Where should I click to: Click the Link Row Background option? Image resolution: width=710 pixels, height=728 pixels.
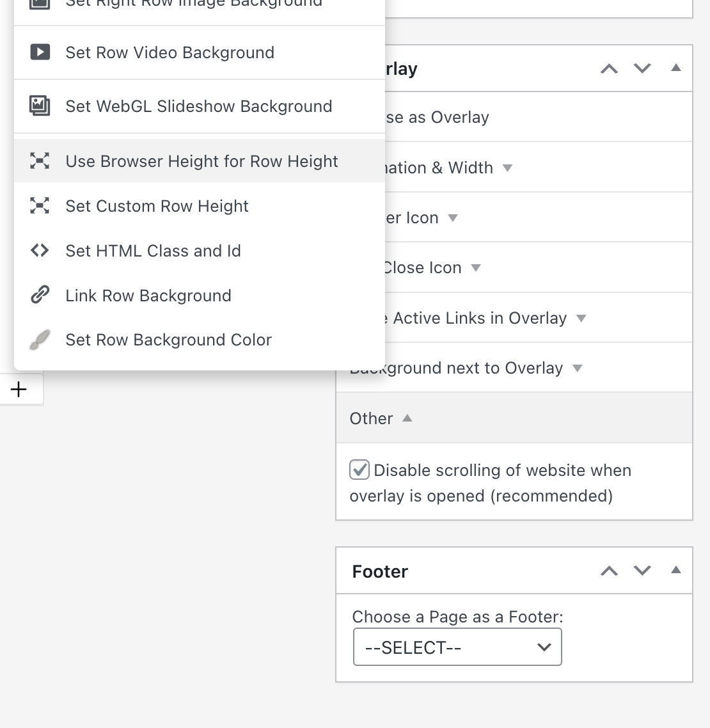click(148, 295)
